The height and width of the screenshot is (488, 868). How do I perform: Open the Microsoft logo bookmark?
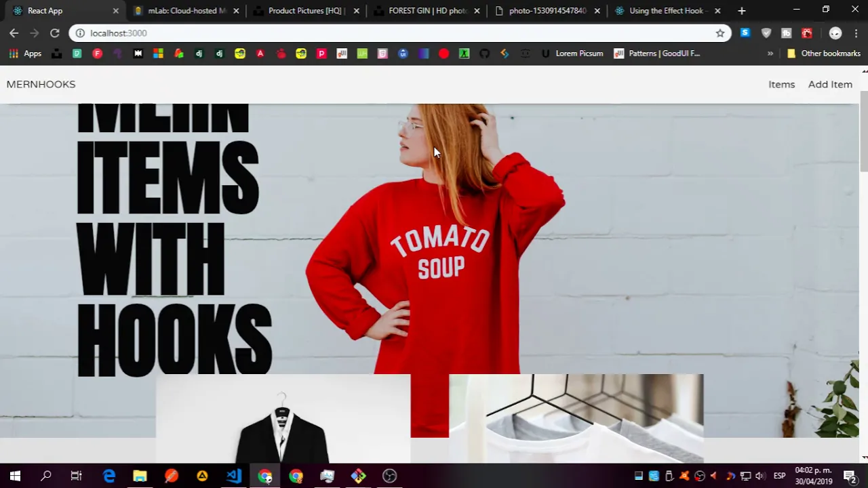click(158, 53)
